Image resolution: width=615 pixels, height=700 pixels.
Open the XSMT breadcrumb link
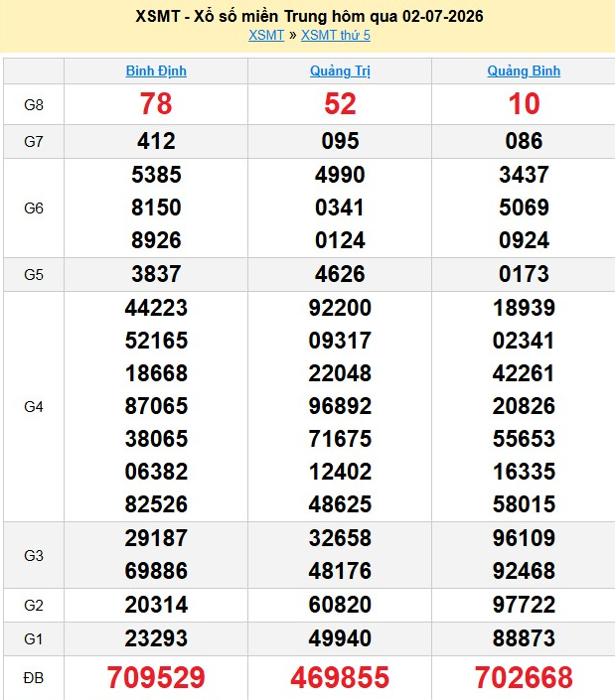[x=266, y=36]
